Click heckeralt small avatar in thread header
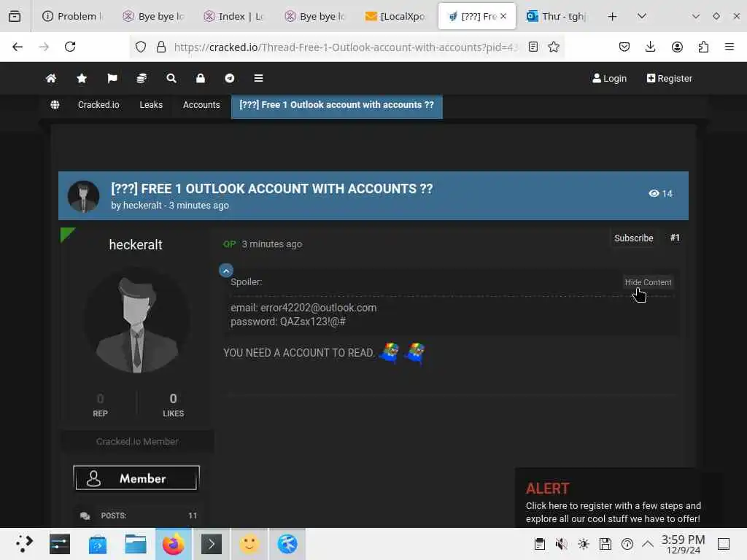Viewport: 747px width, 560px height. (83, 195)
